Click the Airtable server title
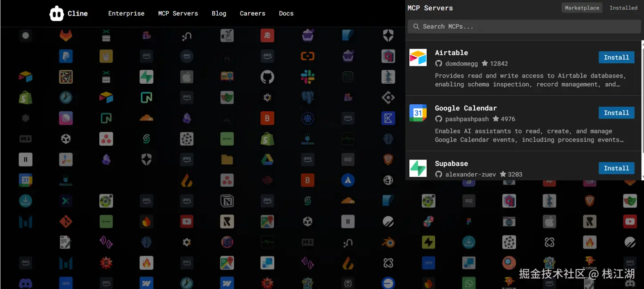The image size is (644, 289). [x=451, y=53]
